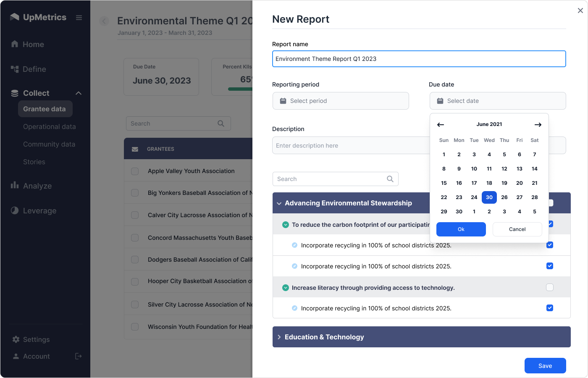Select Apple Valley Youth Association checkbox
588x378 pixels.
click(x=135, y=171)
